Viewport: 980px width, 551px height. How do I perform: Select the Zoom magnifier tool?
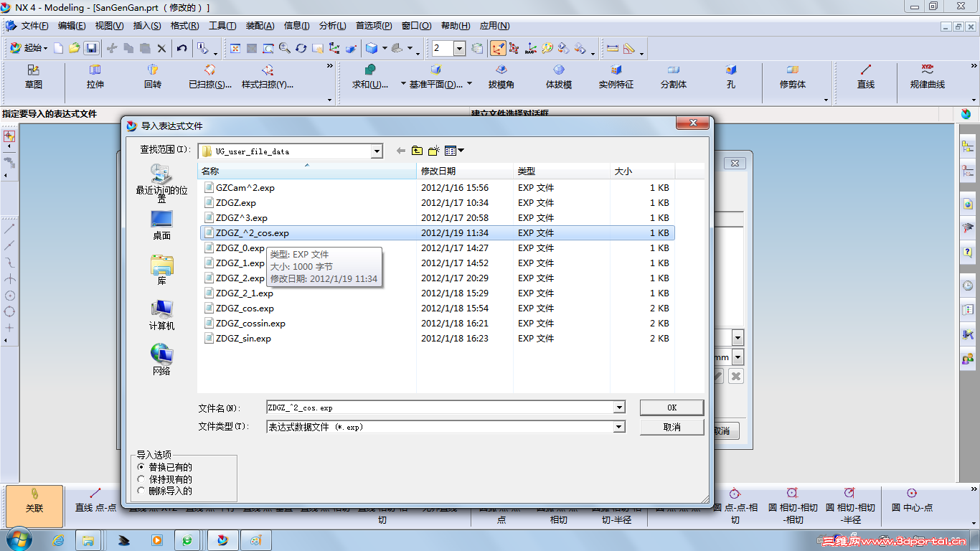285,48
